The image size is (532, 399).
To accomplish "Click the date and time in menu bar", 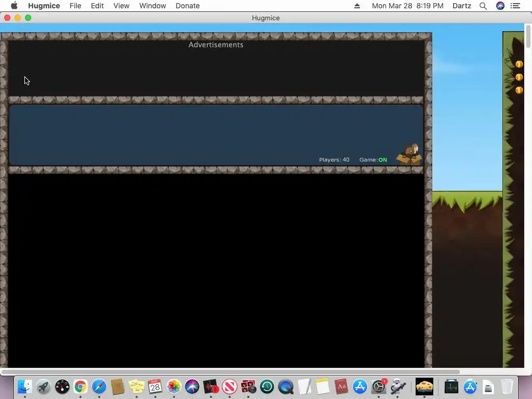I will pos(407,6).
